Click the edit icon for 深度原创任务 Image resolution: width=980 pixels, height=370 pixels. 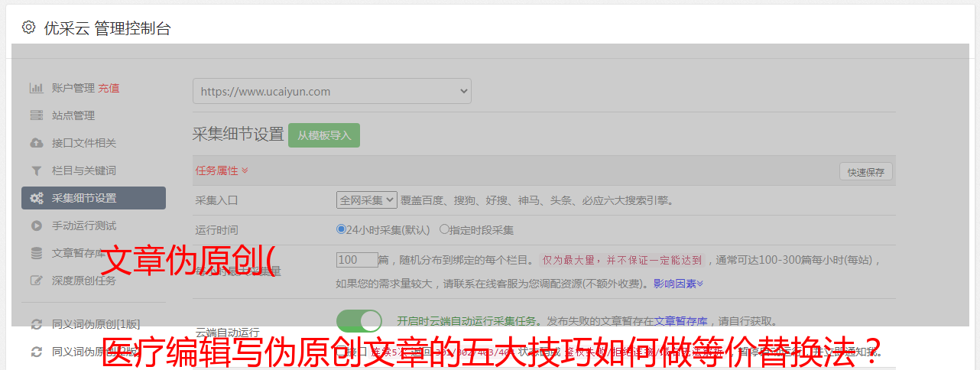(36, 281)
